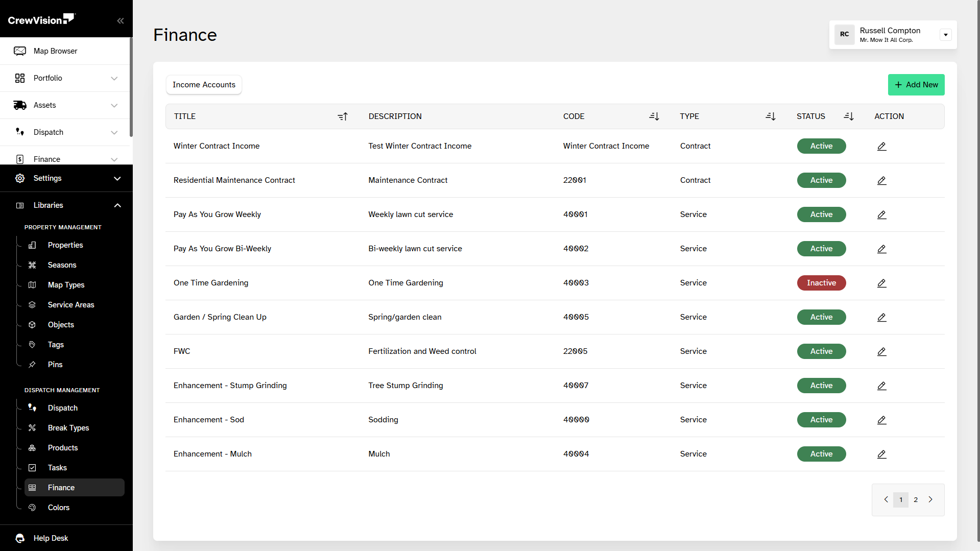The height and width of the screenshot is (551, 980).
Task: Expand the Dispatch top menu chevron
Action: 114,132
